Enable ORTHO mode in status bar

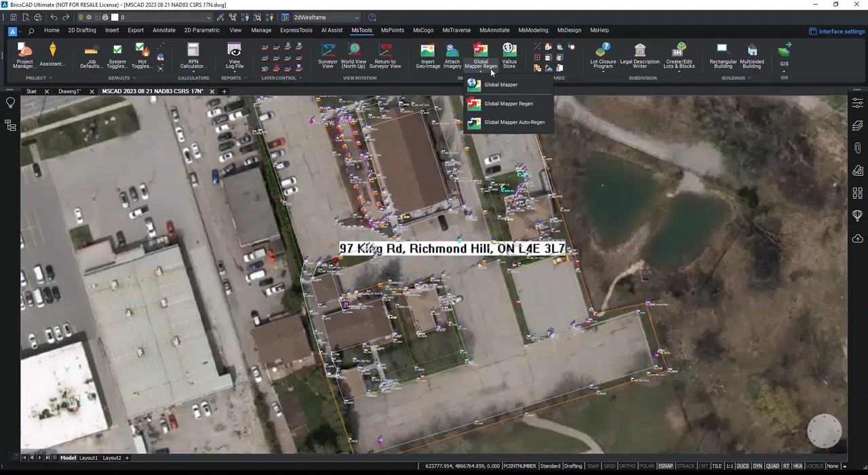tap(627, 466)
